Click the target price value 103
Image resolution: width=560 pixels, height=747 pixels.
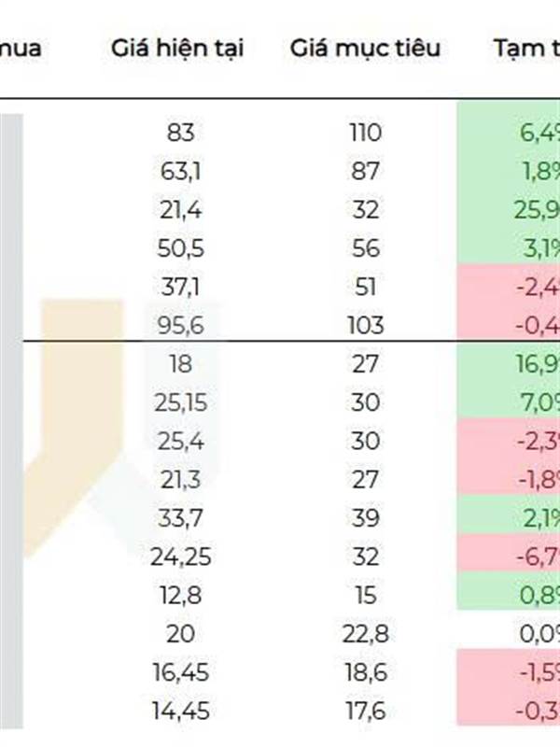pyautogui.click(x=366, y=325)
